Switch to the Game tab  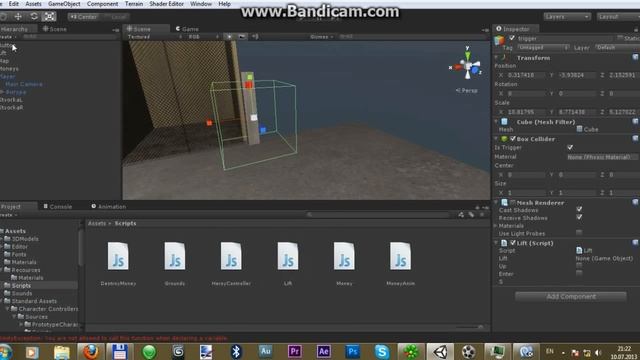(x=187, y=29)
